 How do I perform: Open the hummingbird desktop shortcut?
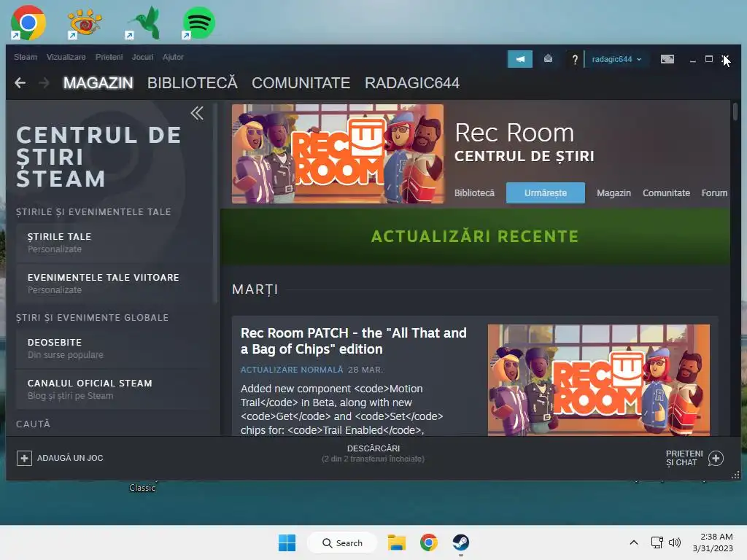pos(142,23)
